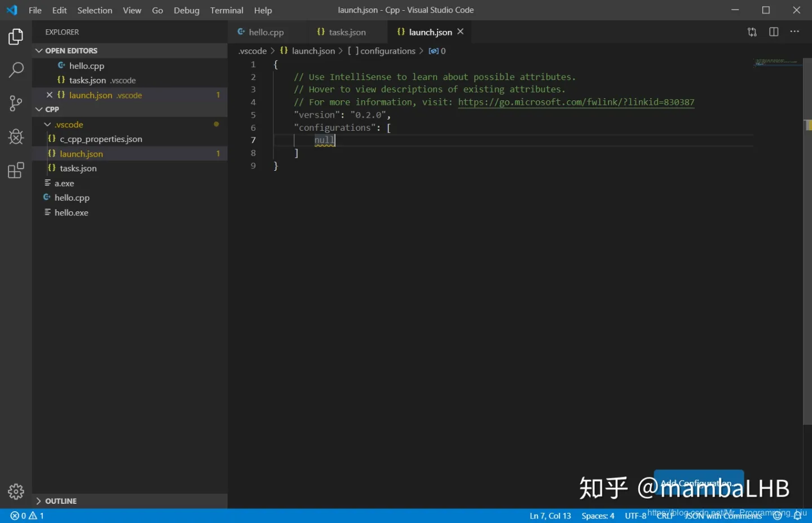Open the Run and Debug sidebar view
Image resolution: width=812 pixels, height=523 pixels.
(15, 136)
